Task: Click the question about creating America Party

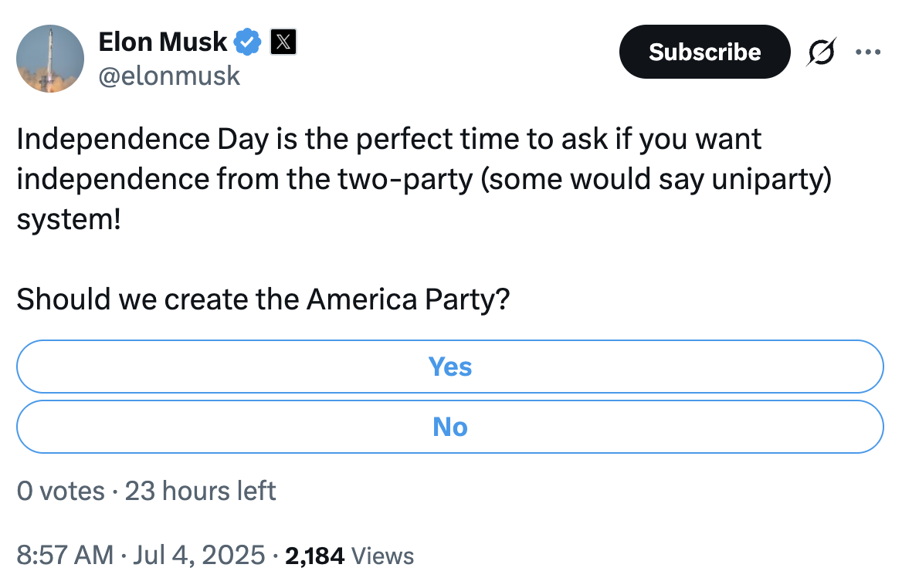Action: [x=263, y=299]
